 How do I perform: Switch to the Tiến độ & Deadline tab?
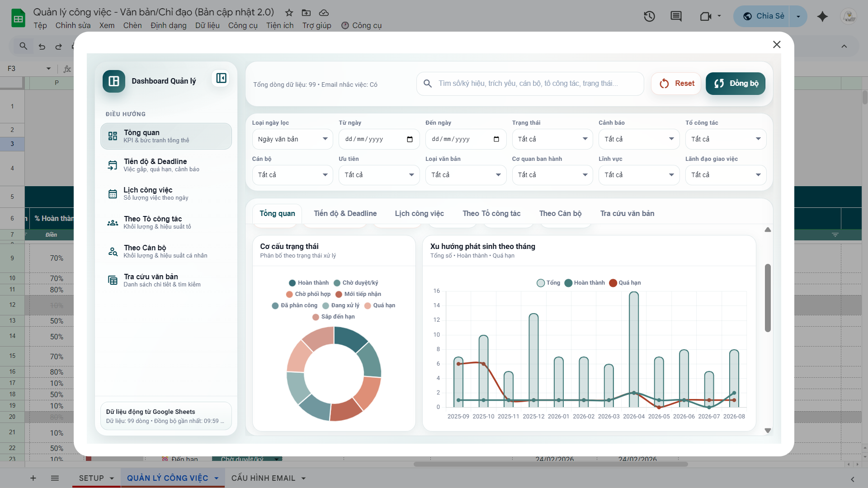tap(345, 213)
